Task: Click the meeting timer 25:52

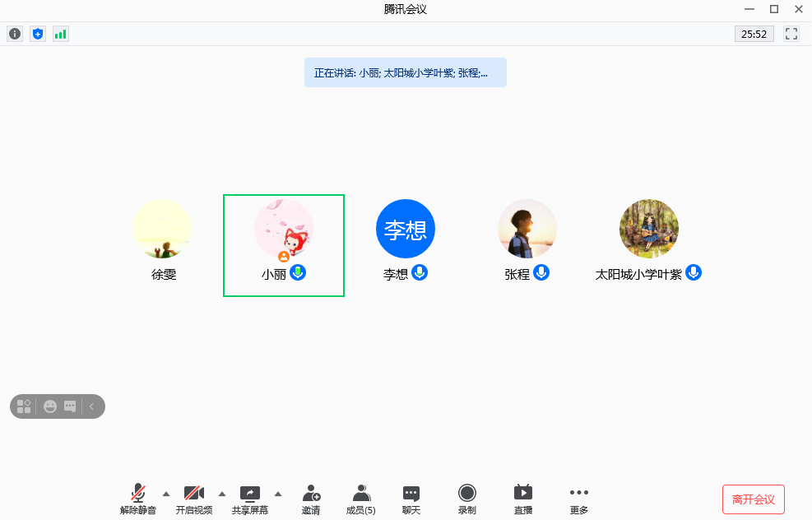Action: pyautogui.click(x=754, y=35)
